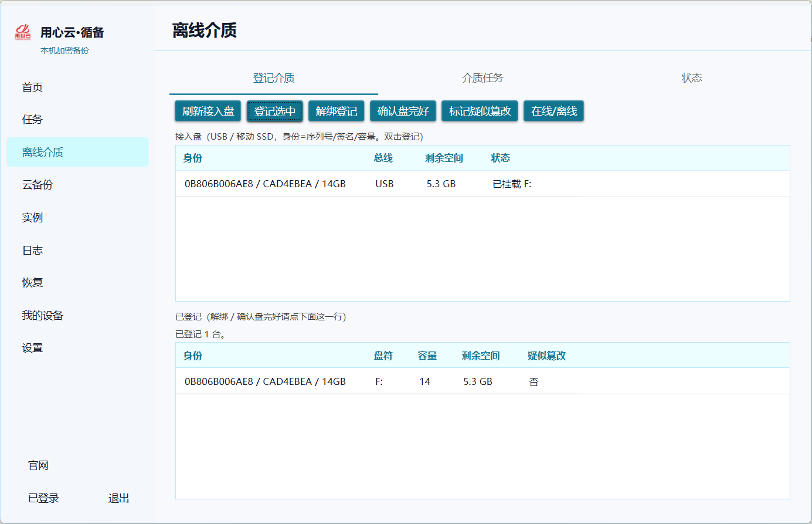The width and height of the screenshot is (812, 524).
Task: Switch to the 介质任务 tab
Action: point(483,78)
